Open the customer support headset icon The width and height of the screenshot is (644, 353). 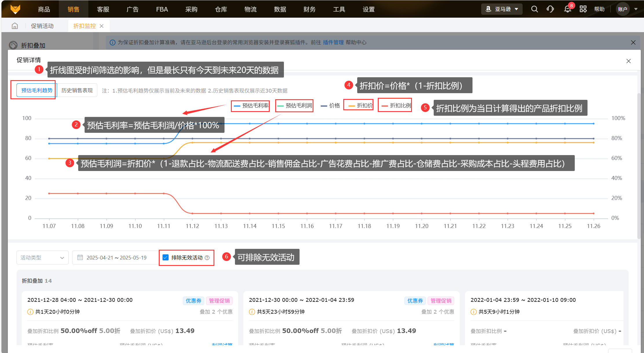550,9
